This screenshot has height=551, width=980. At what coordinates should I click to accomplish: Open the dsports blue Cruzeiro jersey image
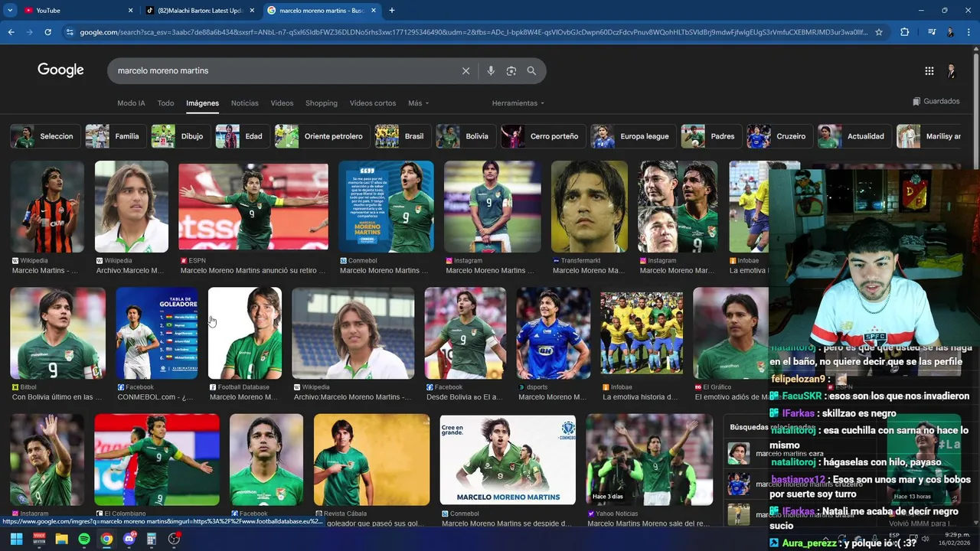pyautogui.click(x=554, y=334)
